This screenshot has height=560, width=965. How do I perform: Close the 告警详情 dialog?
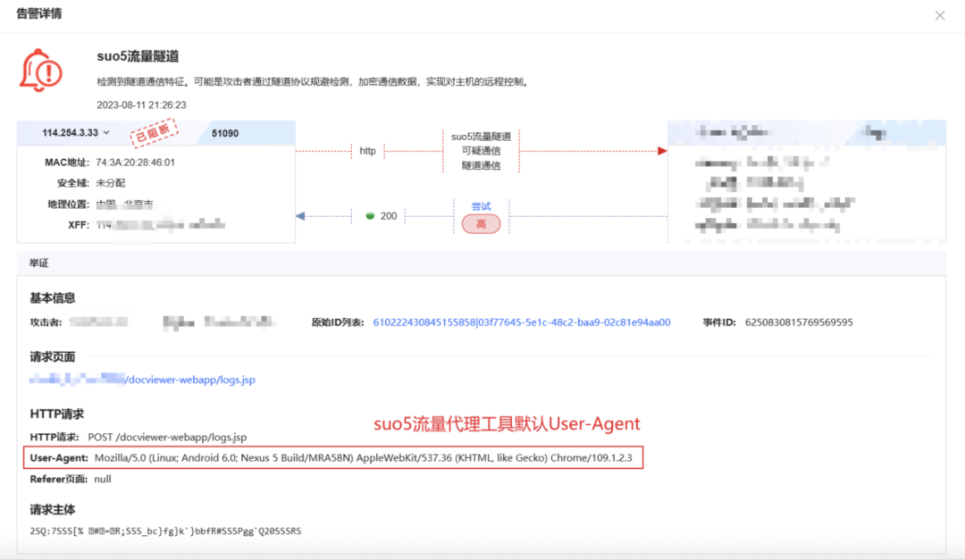[x=939, y=15]
